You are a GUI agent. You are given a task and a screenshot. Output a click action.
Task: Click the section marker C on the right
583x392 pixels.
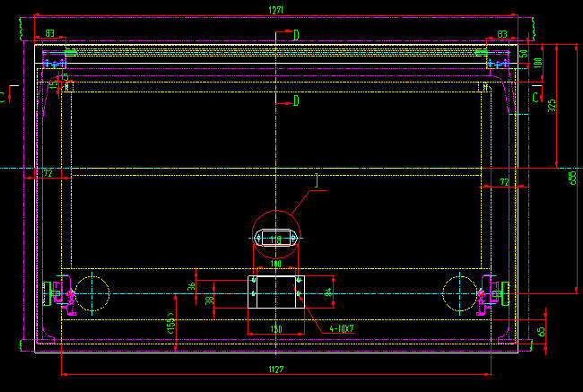click(535, 95)
